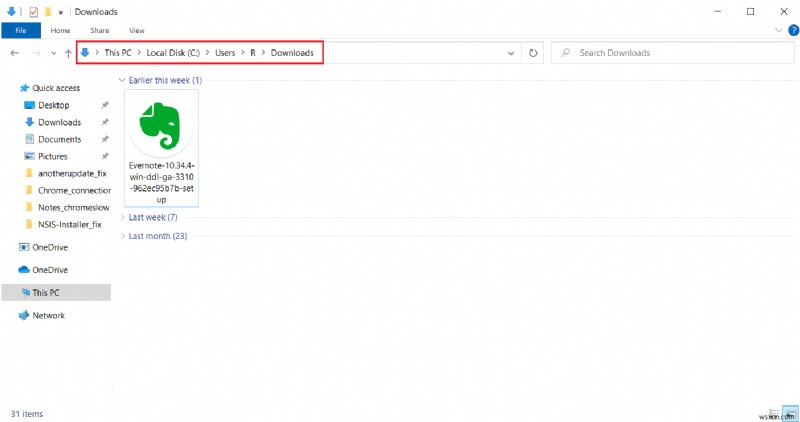Click the address bar location arrow icon
The height and width of the screenshot is (422, 800).
coord(85,53)
